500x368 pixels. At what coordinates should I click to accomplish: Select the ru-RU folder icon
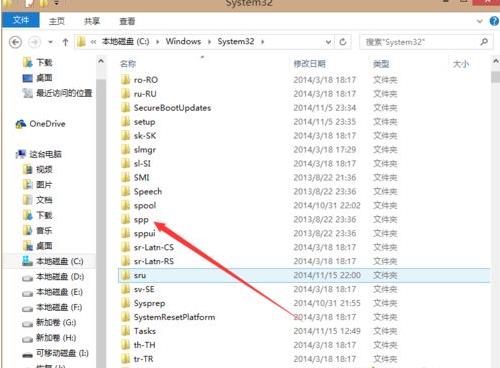[125, 94]
